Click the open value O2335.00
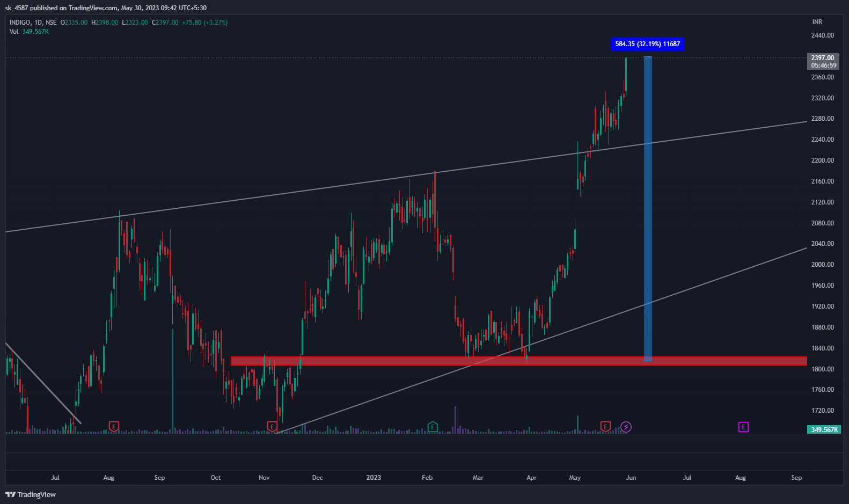The width and height of the screenshot is (849, 504). pos(74,23)
